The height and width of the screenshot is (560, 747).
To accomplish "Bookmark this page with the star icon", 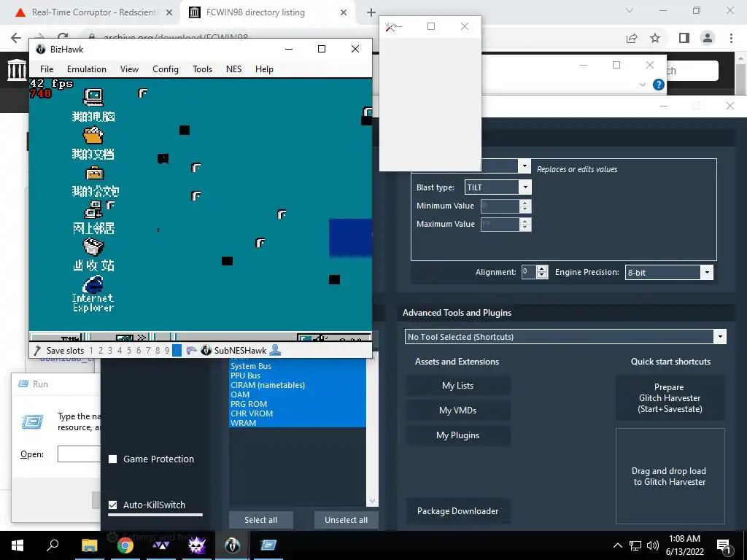I will pos(655,38).
